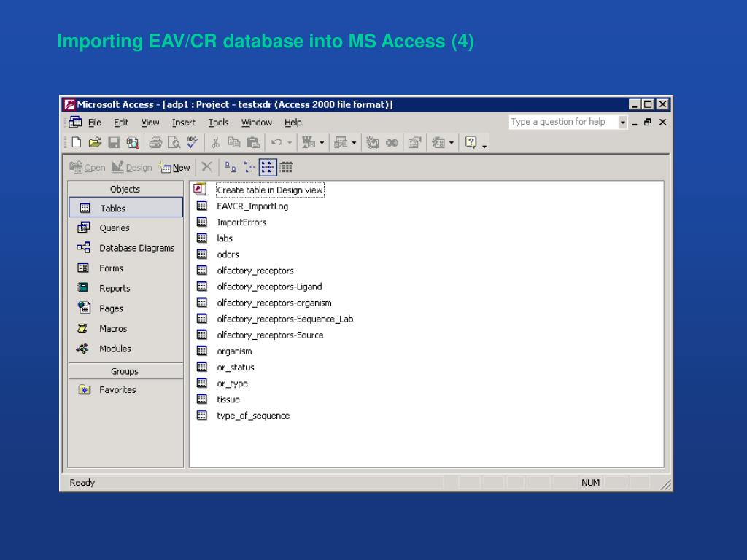
Task: Open the Insert menu
Action: click(183, 122)
